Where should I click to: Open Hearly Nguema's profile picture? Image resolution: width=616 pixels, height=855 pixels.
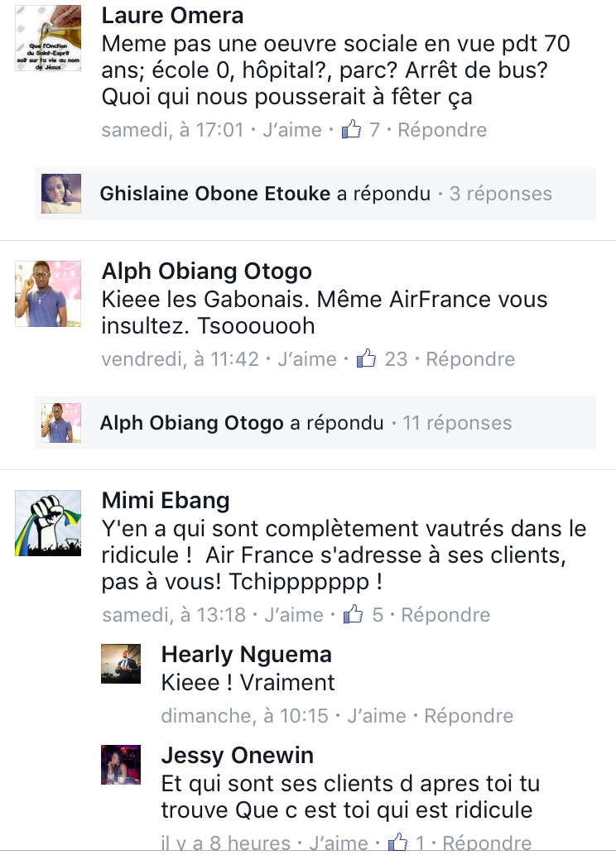tap(121, 664)
